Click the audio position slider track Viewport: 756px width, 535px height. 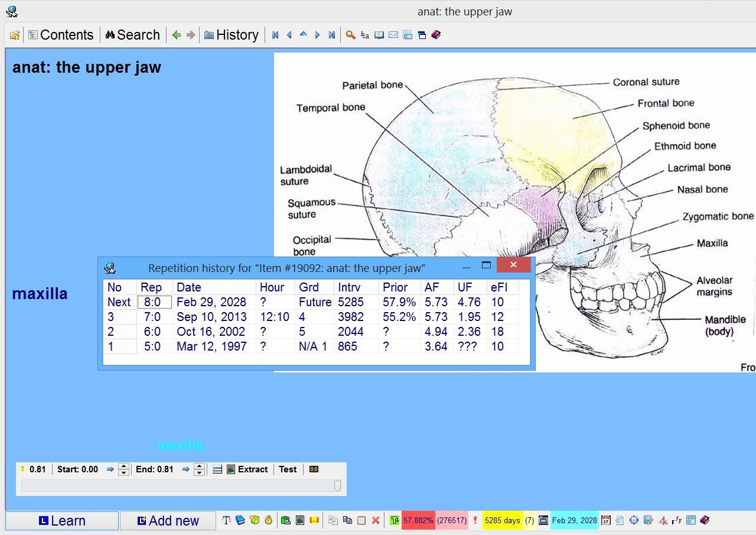pos(177,485)
